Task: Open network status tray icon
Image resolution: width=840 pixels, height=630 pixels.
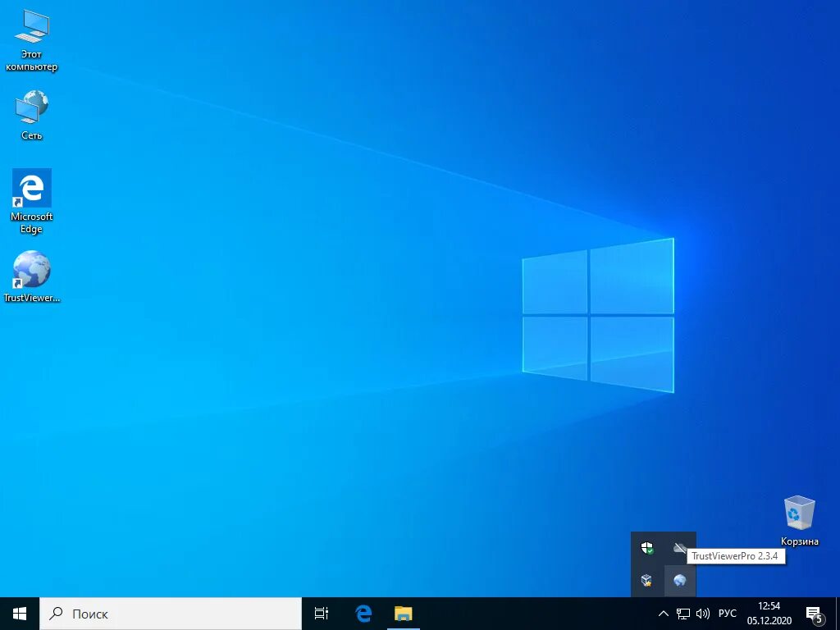Action: tap(683, 614)
